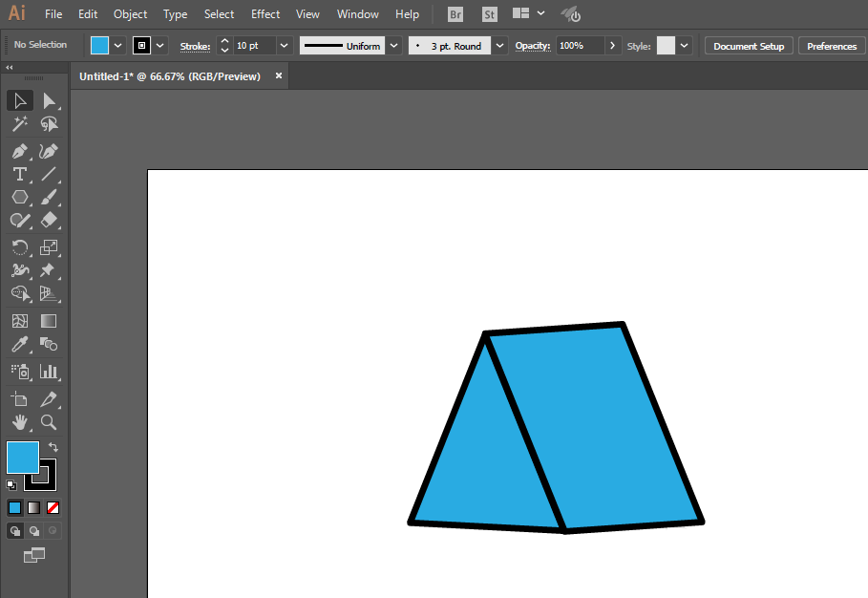
Task: Open Adobe Bridge via Br icon
Action: (455, 14)
